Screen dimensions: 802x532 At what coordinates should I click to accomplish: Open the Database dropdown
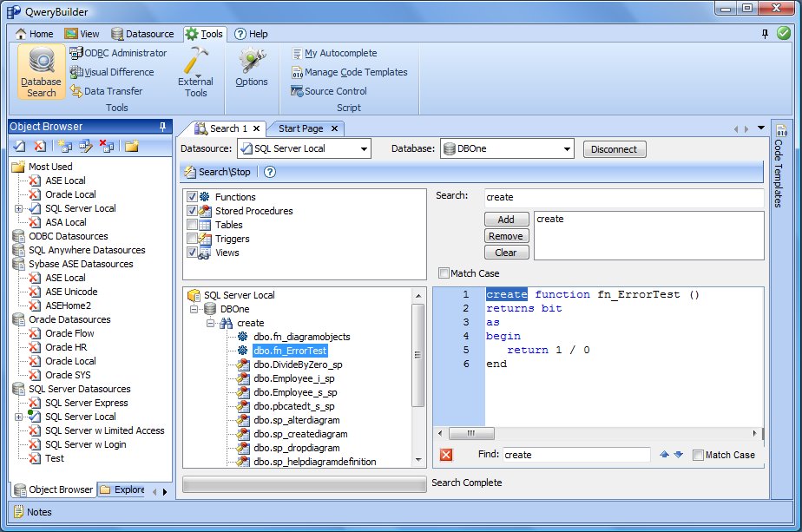pyautogui.click(x=567, y=149)
